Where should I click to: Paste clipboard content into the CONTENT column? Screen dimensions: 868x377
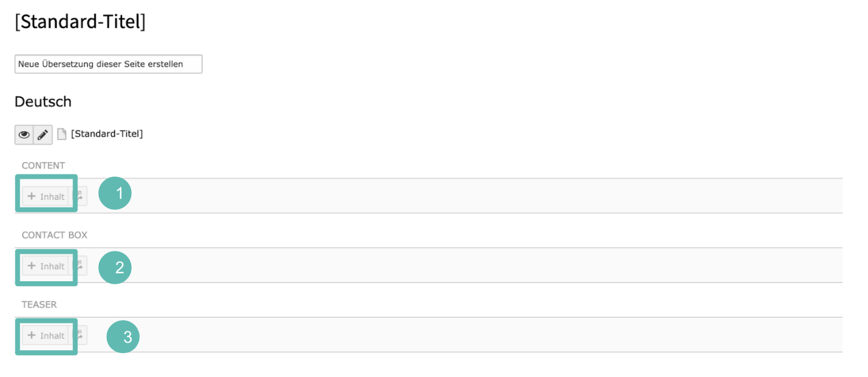[x=79, y=196]
